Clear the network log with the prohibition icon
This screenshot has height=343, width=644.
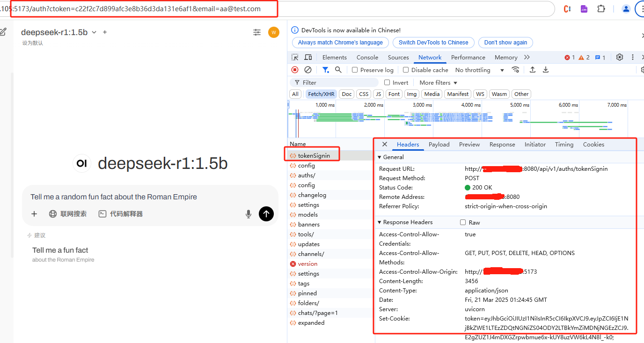pos(307,69)
